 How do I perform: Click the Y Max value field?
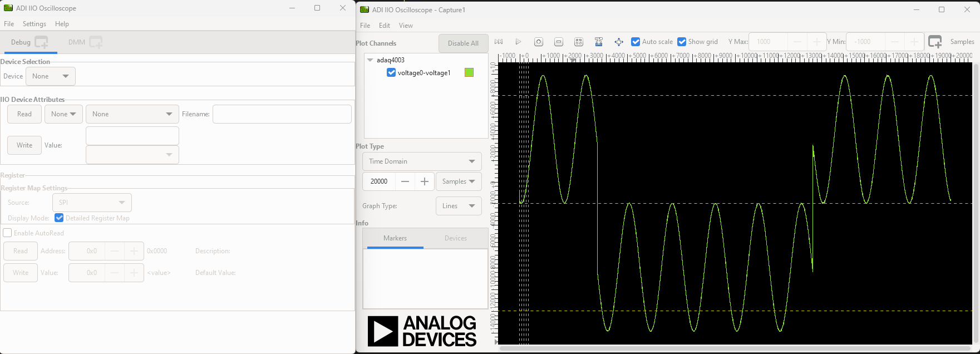[x=769, y=42]
